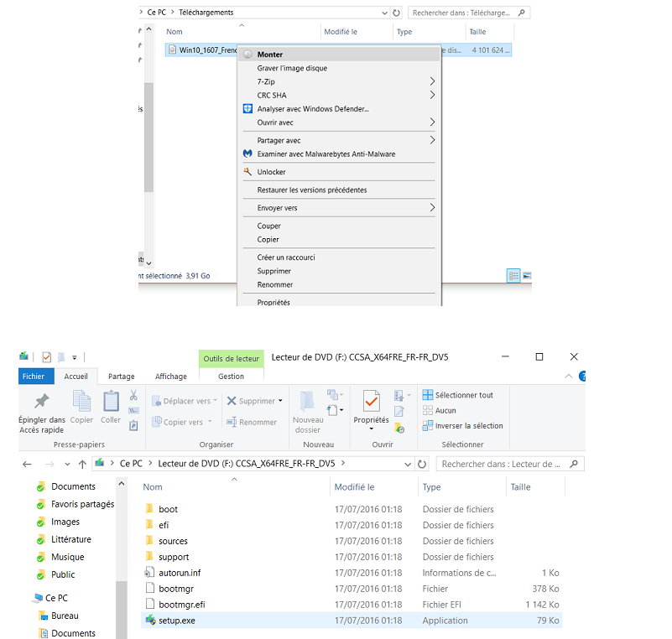672x639 pixels.
Task: Click the ribbon Coller clipboard icon
Action: pos(111,402)
